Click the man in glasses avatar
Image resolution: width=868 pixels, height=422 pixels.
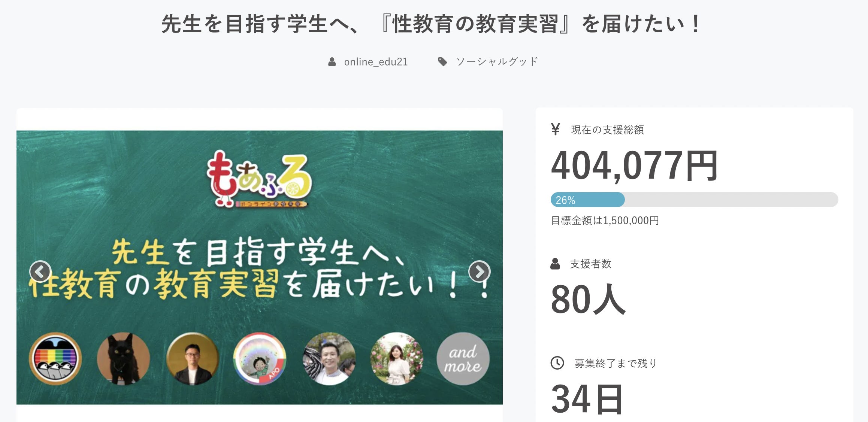click(x=192, y=358)
